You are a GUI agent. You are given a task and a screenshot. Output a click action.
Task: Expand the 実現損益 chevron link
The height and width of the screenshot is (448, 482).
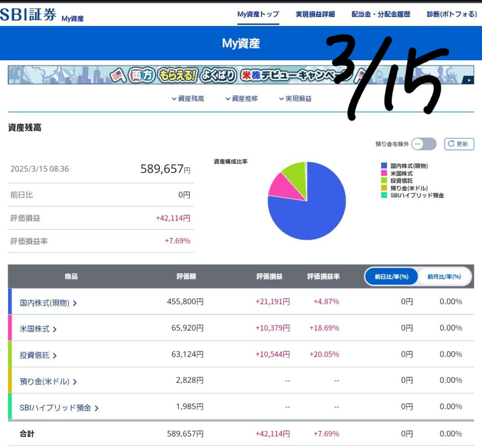[295, 98]
